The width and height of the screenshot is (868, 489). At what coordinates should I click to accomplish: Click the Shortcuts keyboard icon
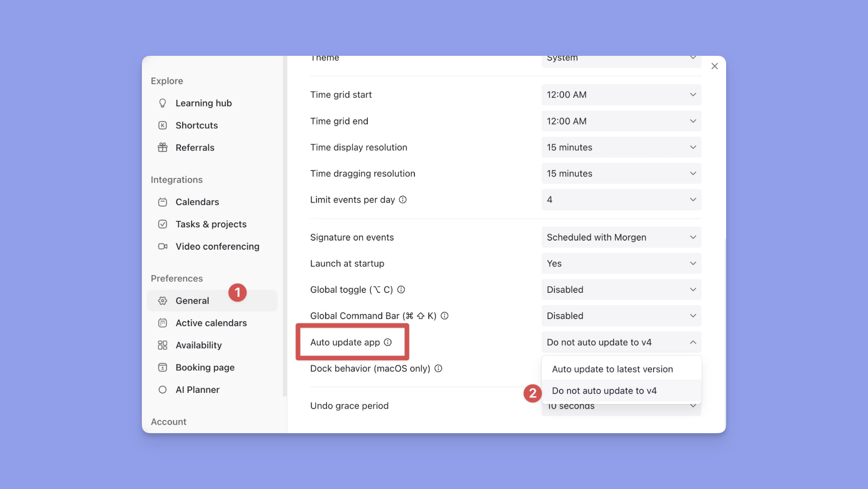click(x=162, y=126)
